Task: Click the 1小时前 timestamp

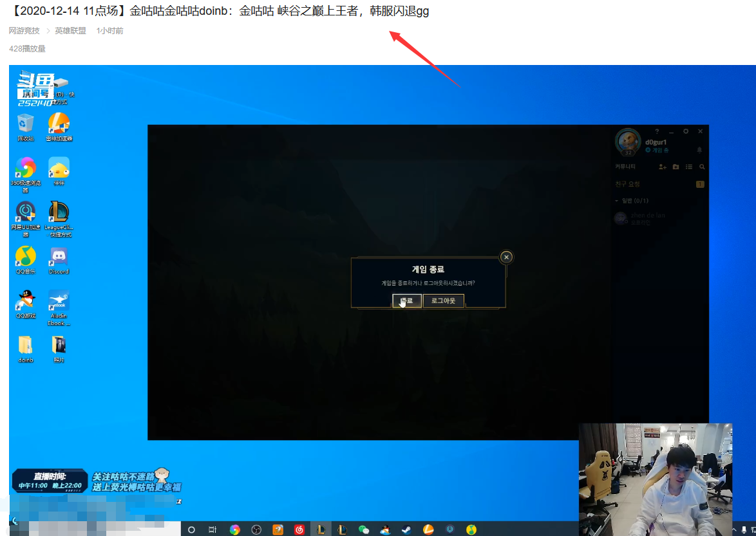Action: [x=109, y=31]
